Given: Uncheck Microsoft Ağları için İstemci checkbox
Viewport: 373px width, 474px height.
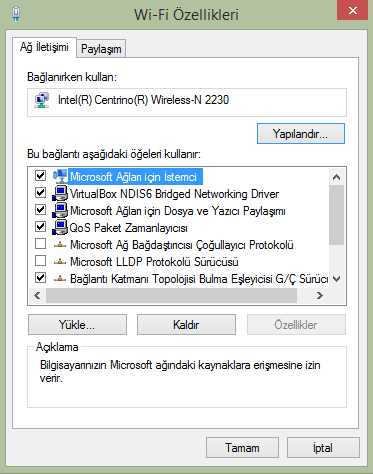Looking at the screenshot, I should tap(41, 176).
